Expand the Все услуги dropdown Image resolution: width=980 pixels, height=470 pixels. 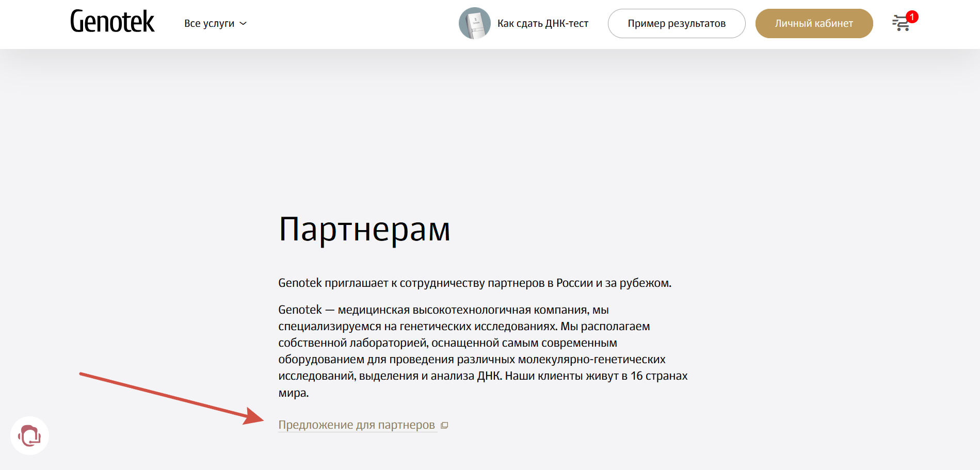(215, 23)
